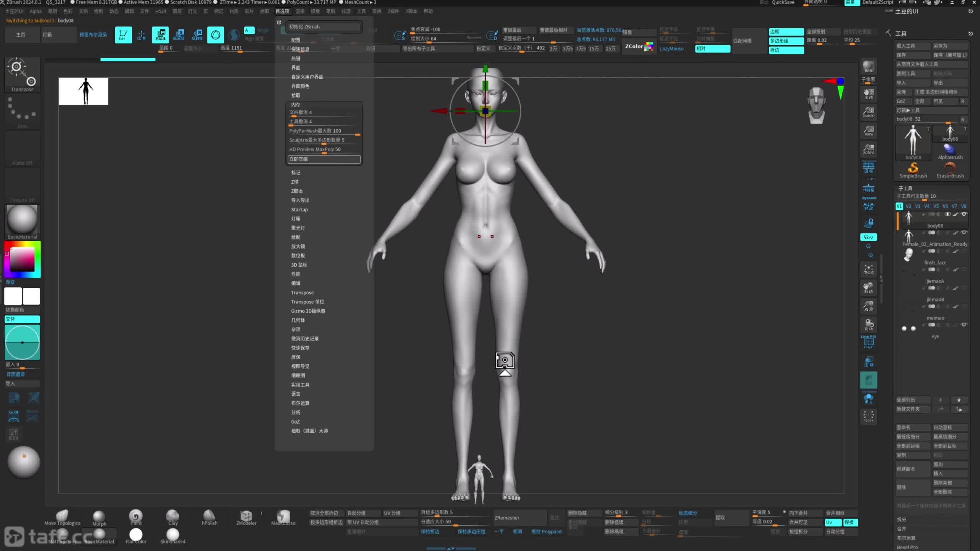Click the center point frame icon
Screen dimensions: 980x551
869,269
